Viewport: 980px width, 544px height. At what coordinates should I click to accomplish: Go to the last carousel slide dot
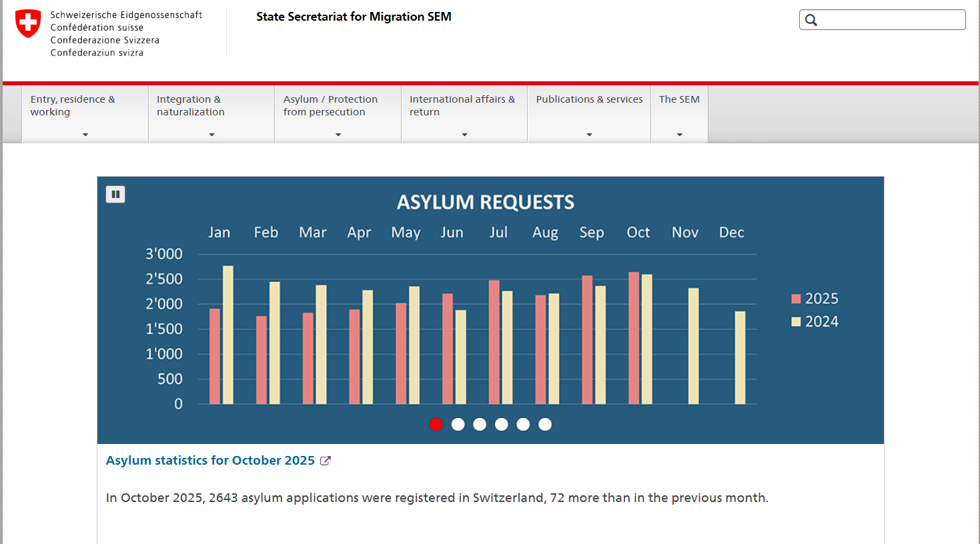545,425
